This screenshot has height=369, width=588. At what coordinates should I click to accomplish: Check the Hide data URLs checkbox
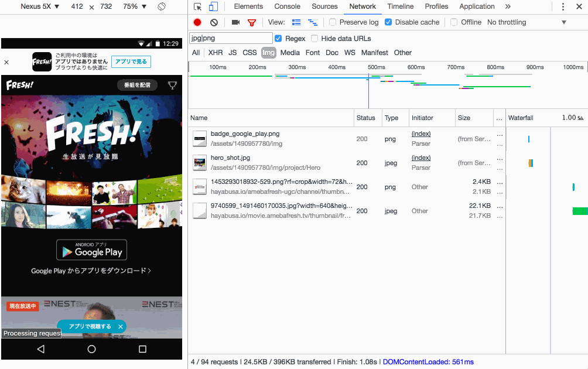[x=314, y=38]
